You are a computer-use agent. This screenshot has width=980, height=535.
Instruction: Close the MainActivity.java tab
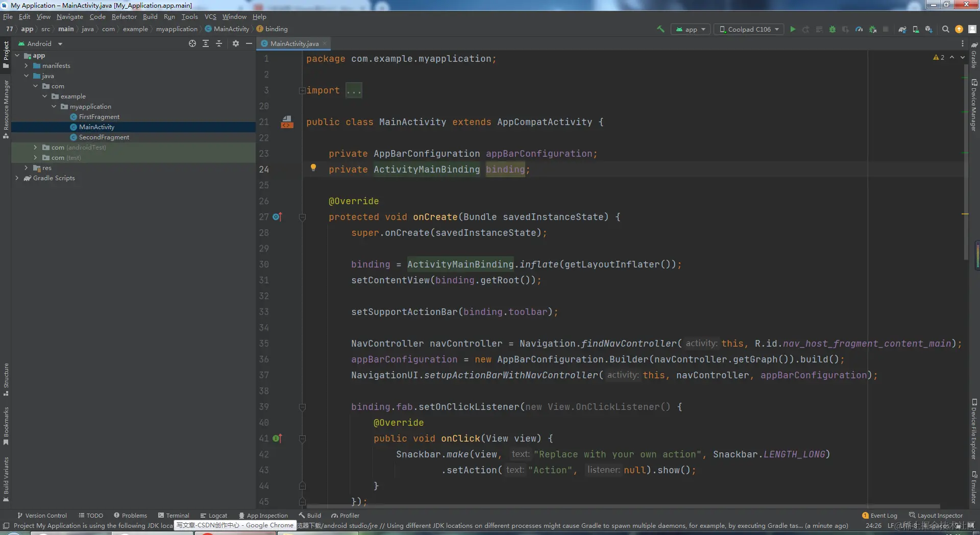click(325, 43)
